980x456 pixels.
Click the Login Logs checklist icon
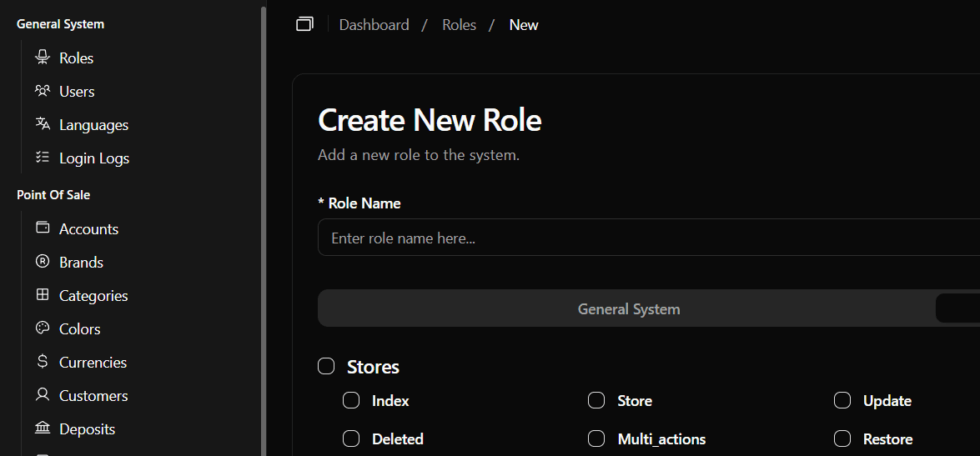point(43,158)
